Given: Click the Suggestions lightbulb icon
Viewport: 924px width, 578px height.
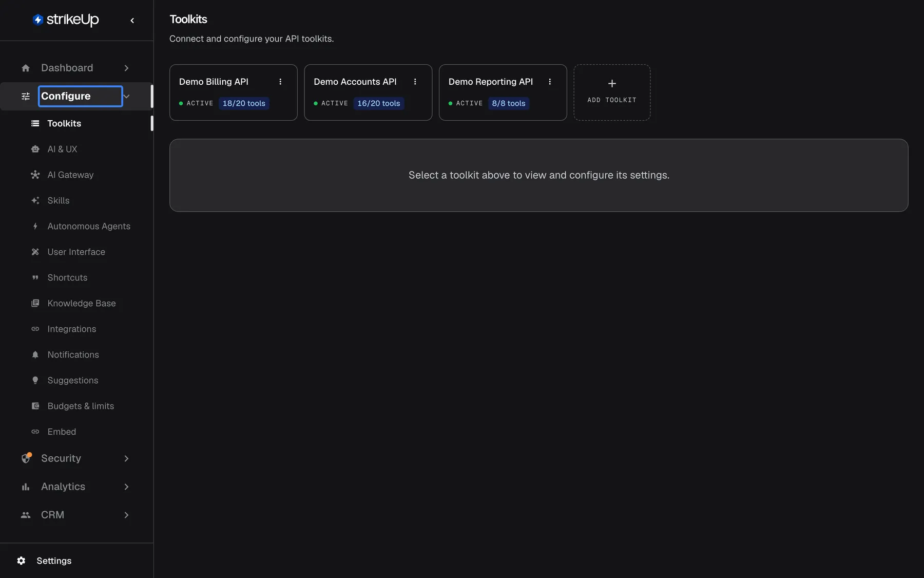Looking at the screenshot, I should tap(35, 380).
